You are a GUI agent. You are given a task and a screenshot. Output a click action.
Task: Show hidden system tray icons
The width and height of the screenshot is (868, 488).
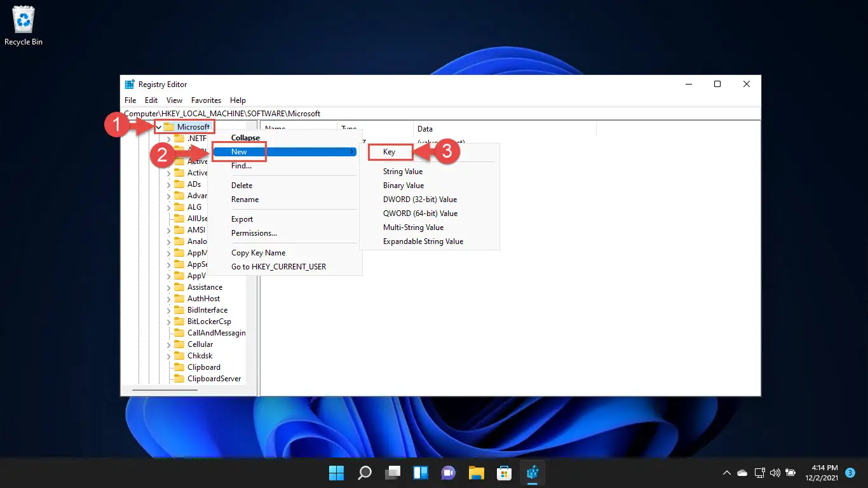coord(727,473)
